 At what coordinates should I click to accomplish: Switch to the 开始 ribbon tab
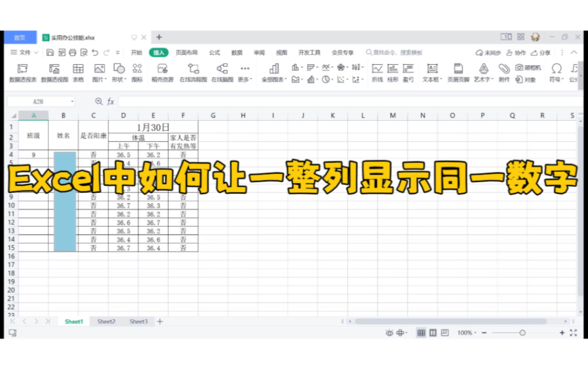click(x=137, y=53)
